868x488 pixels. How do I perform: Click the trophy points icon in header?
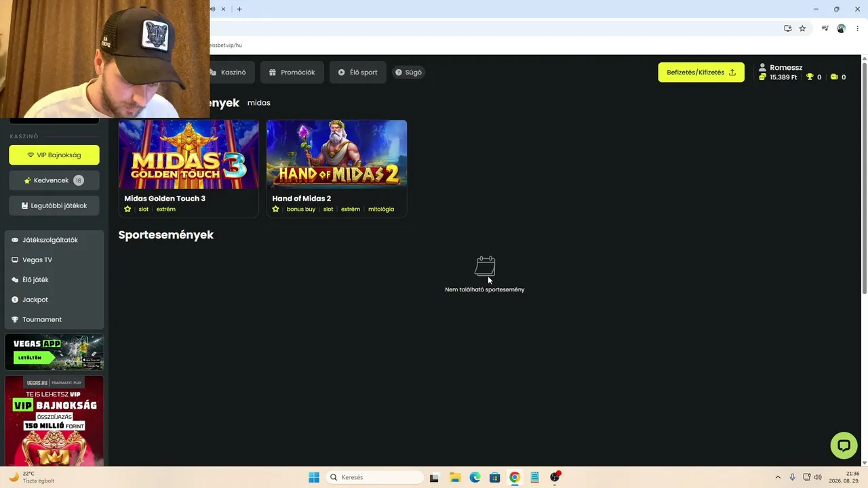click(x=810, y=77)
